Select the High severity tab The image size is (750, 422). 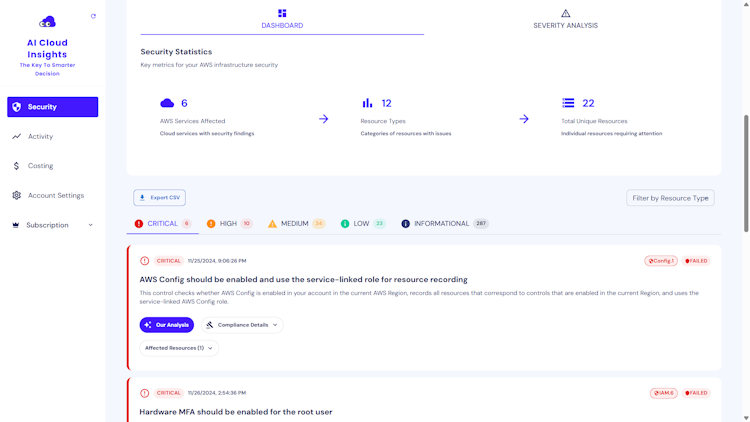229,223
